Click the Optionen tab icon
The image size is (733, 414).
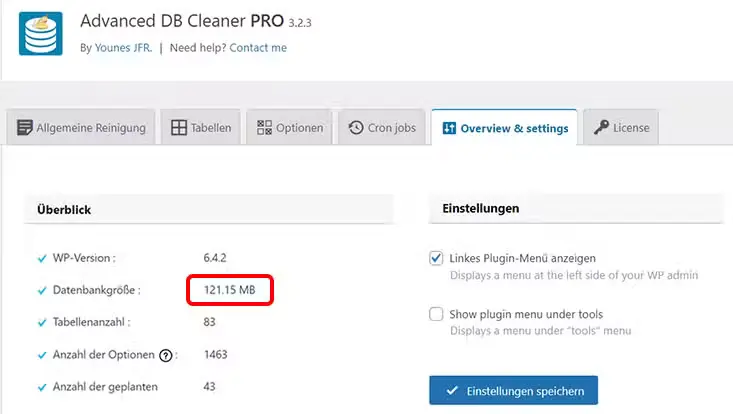point(264,128)
